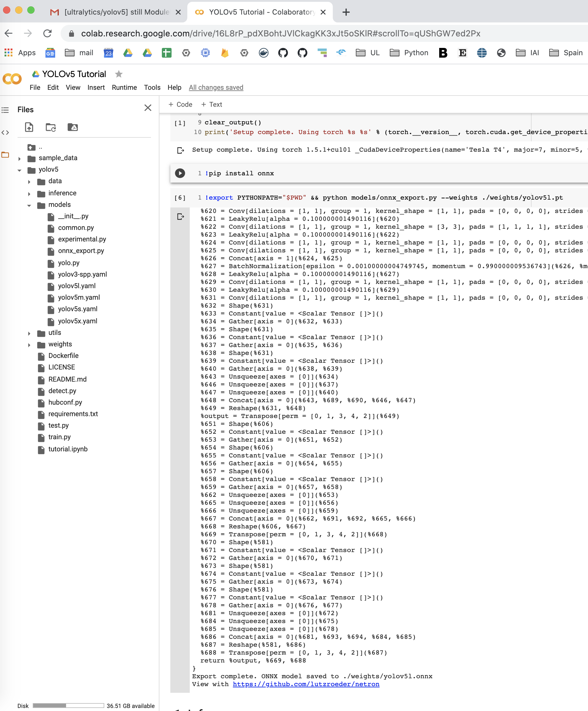The height and width of the screenshot is (711, 588).
Task: Select the onnx_export.py file
Action: [x=81, y=251]
